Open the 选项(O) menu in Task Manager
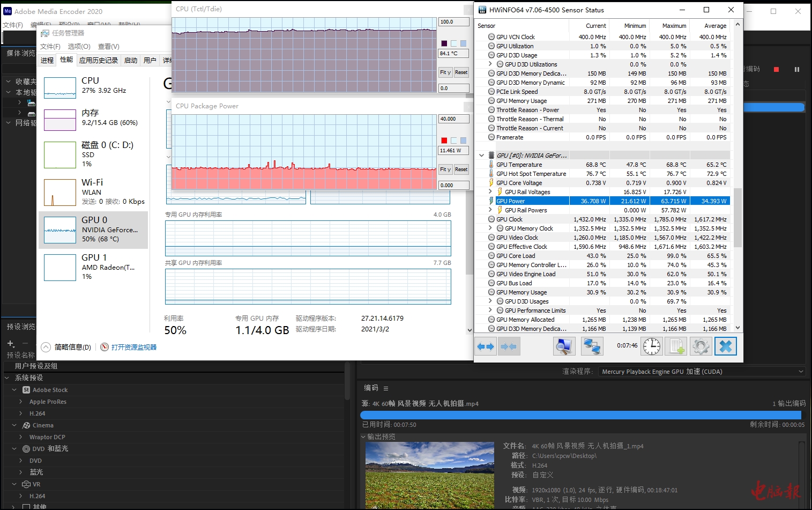 pos(79,47)
